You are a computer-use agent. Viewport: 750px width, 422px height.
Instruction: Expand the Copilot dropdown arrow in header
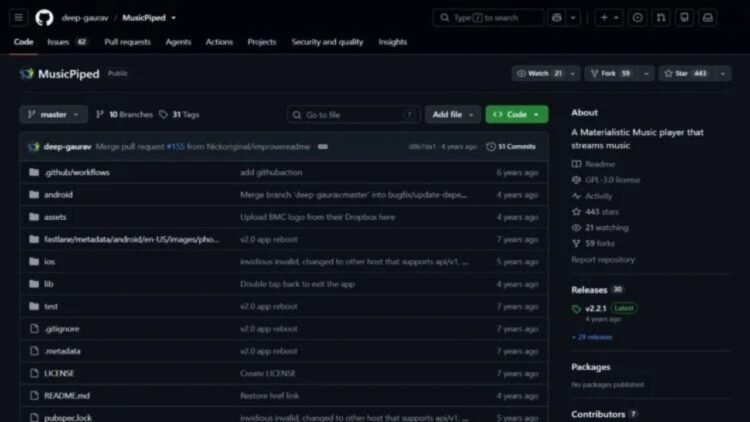pos(573,18)
